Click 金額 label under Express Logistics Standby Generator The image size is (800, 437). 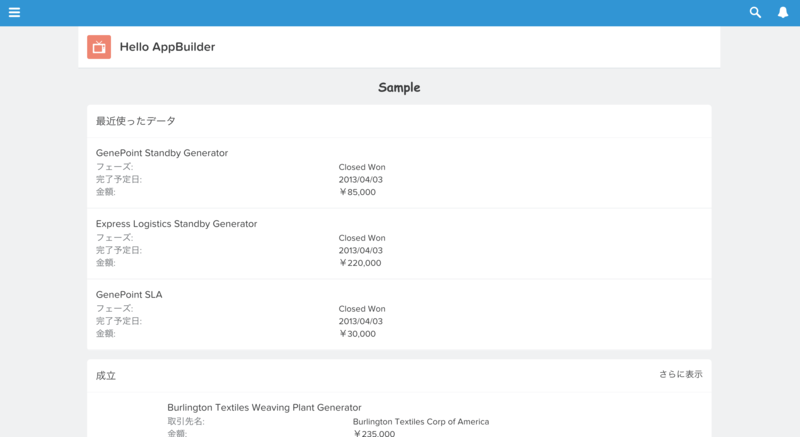pyautogui.click(x=106, y=263)
